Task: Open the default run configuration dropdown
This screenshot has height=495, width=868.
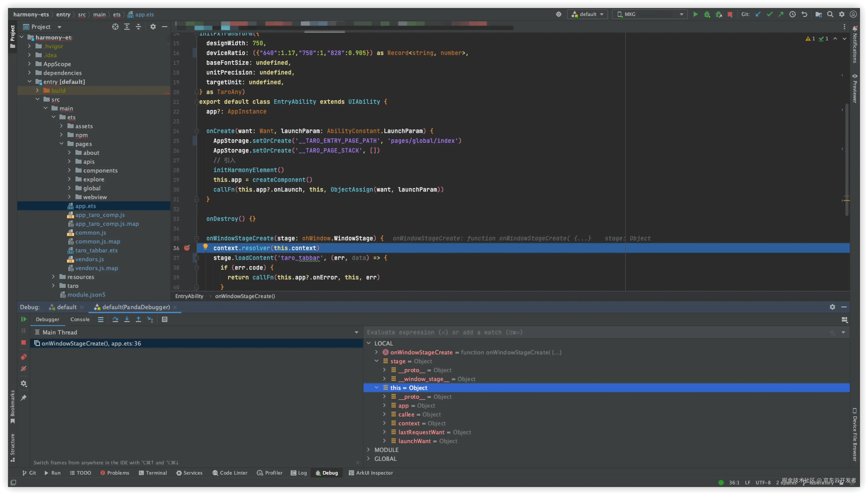Action: 588,14
